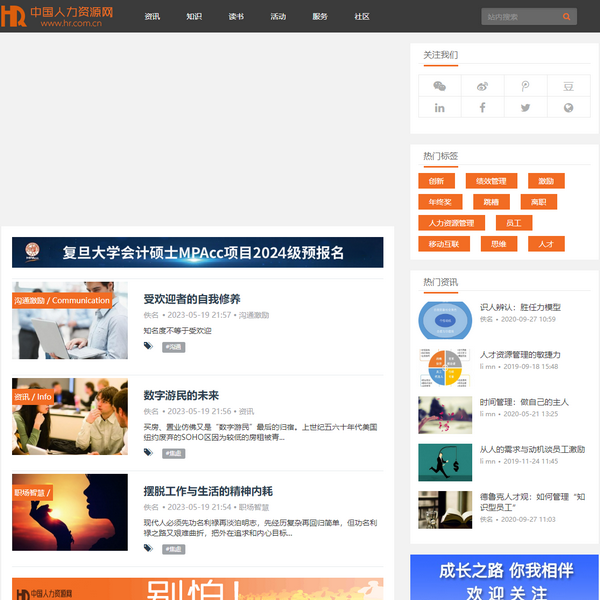Image resolution: width=600 pixels, height=600 pixels.
Task: Go to the 读书 menu item
Action: (x=236, y=17)
